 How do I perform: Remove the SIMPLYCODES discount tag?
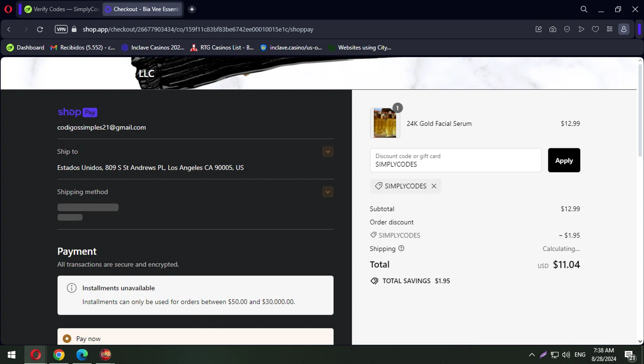[x=434, y=186]
